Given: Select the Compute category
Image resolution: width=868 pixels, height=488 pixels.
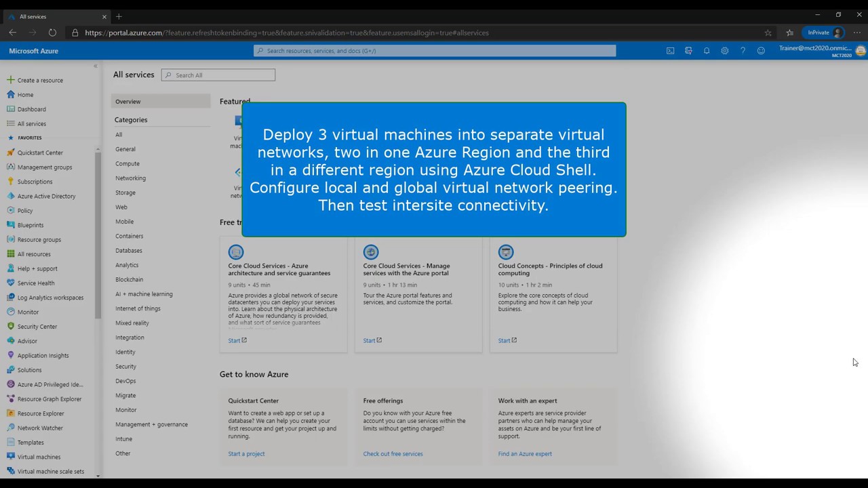Looking at the screenshot, I should [127, 163].
